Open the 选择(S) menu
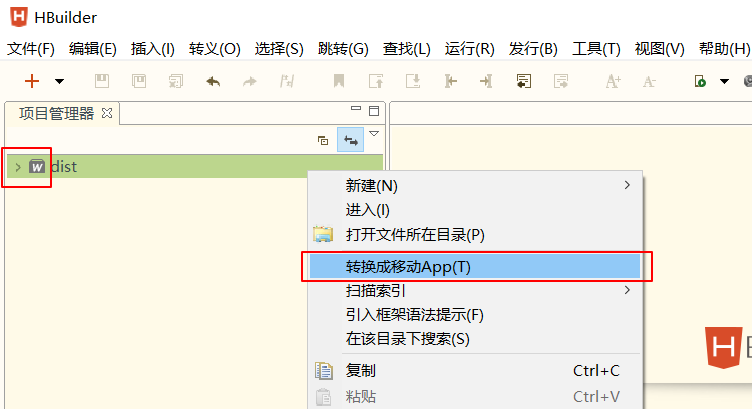This screenshot has height=409, width=752. click(x=279, y=49)
